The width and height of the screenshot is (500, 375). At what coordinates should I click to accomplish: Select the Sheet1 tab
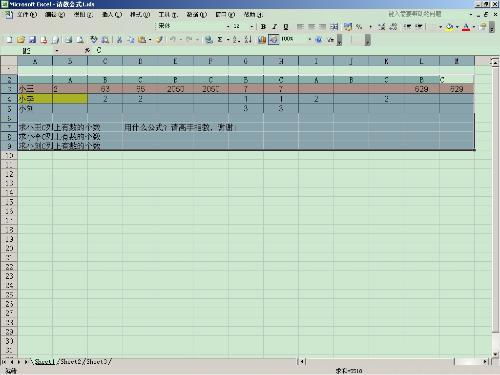pos(44,361)
